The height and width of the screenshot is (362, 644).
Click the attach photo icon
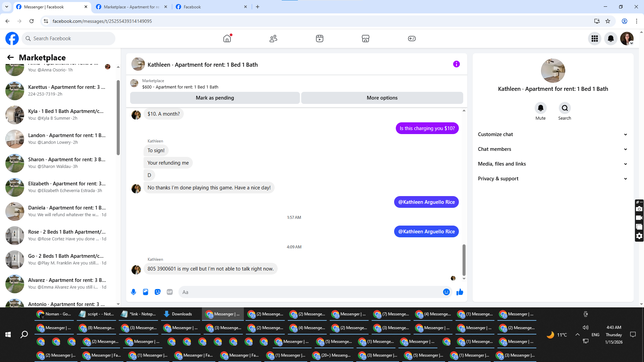(146, 292)
